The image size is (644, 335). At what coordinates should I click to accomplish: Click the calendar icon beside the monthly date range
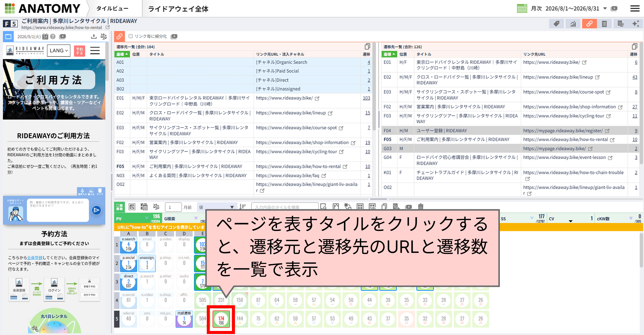[522, 9]
